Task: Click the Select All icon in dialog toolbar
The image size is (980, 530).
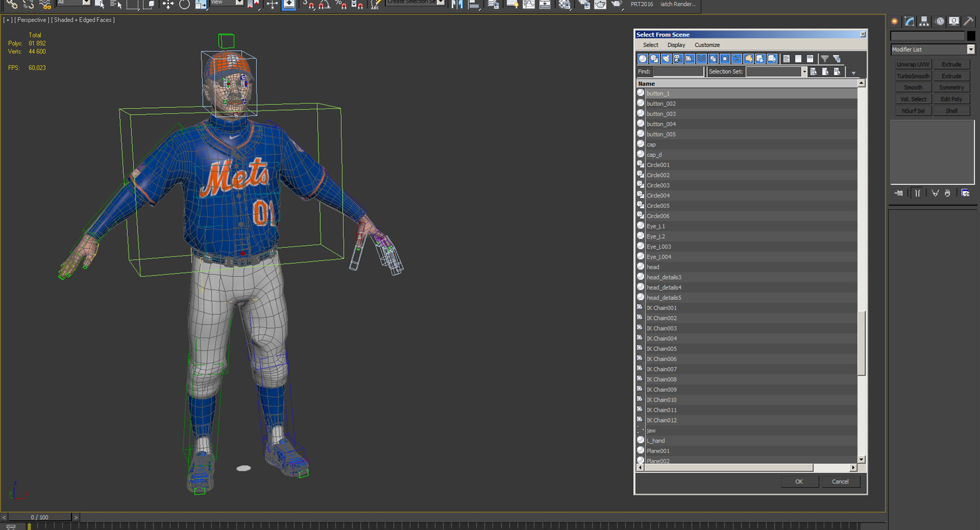Action: [787, 59]
